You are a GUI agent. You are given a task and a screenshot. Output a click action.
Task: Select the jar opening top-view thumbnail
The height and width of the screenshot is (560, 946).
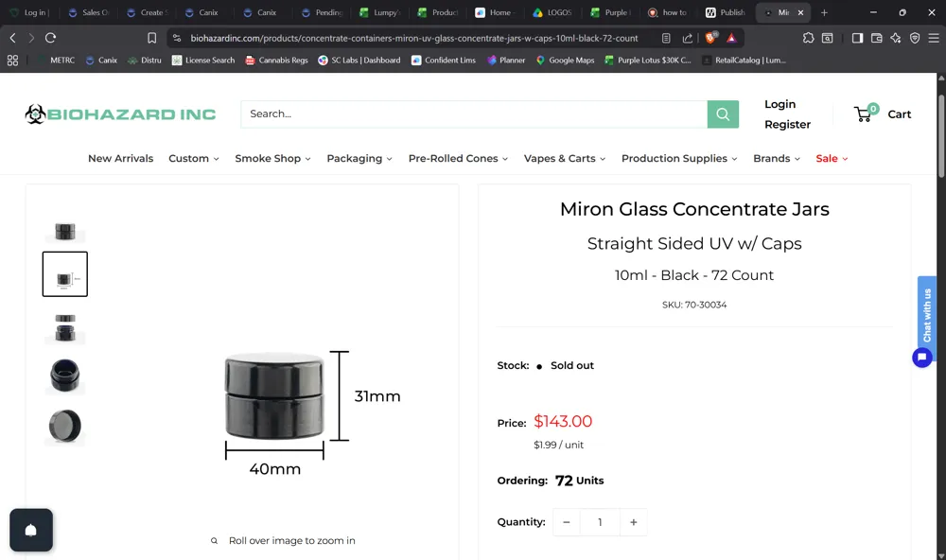tap(65, 376)
